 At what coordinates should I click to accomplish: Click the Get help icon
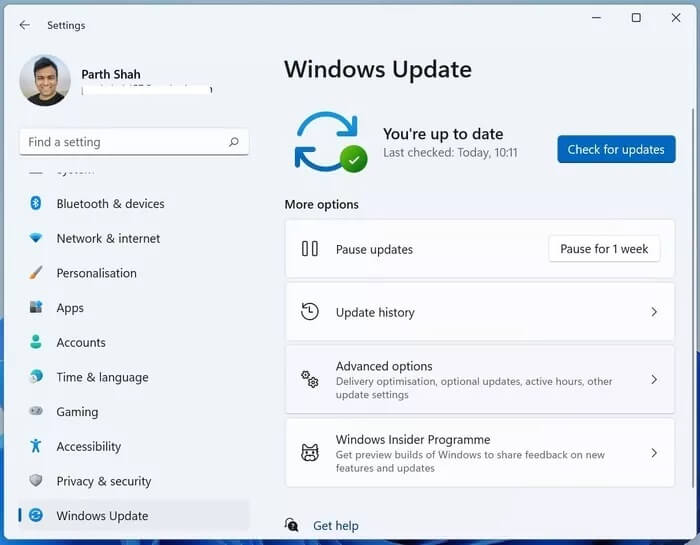point(292,525)
